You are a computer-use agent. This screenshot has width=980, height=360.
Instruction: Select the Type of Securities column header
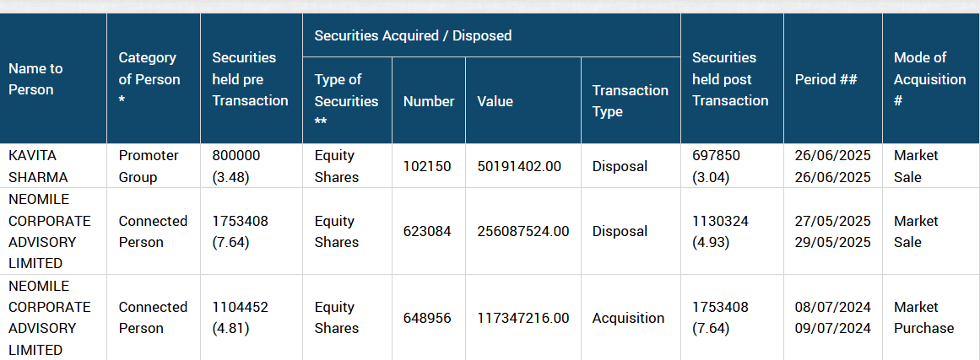(348, 100)
